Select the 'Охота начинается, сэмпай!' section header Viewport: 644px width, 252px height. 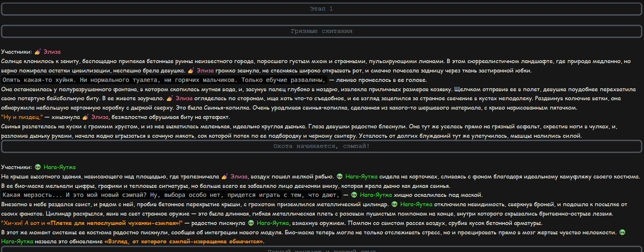tap(321, 146)
